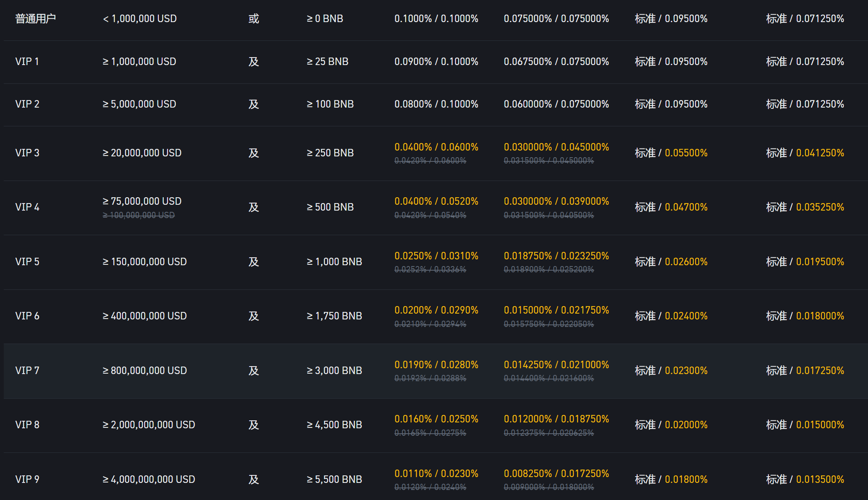The image size is (868, 500).
Task: Click VIP 9 fee 0.0110% / 0.0230%
Action: pos(436,473)
